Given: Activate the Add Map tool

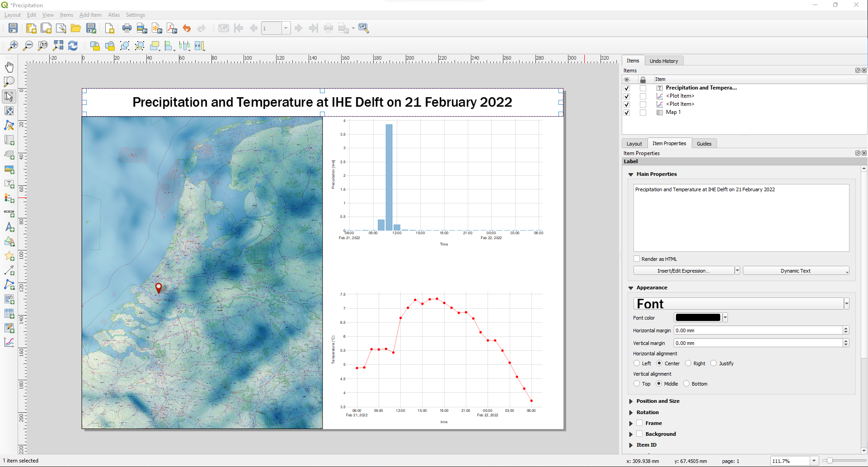Looking at the screenshot, I should coord(9,140).
